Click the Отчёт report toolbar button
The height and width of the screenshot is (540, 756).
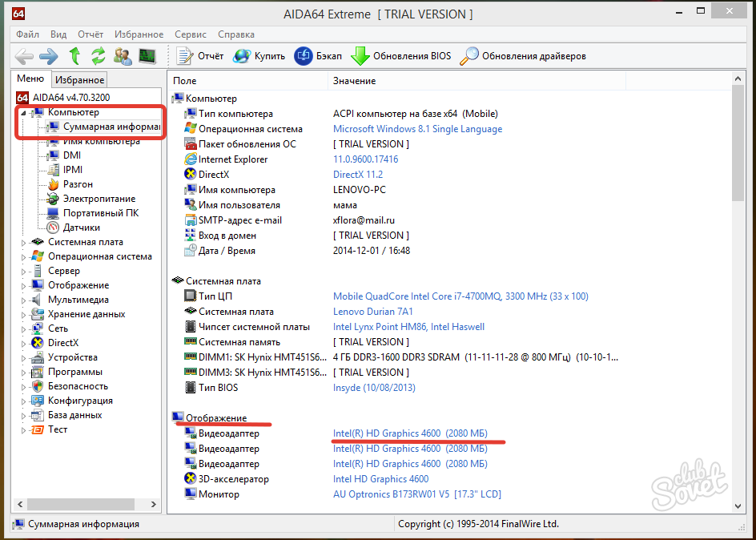point(200,56)
